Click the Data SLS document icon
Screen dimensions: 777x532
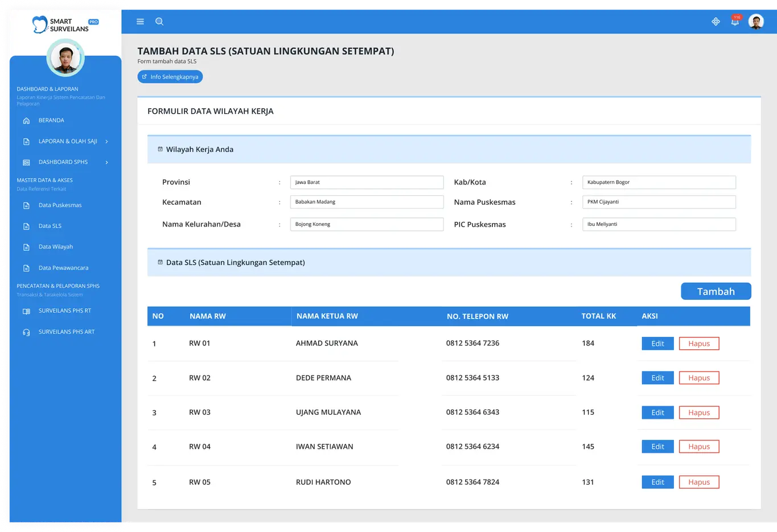click(26, 226)
